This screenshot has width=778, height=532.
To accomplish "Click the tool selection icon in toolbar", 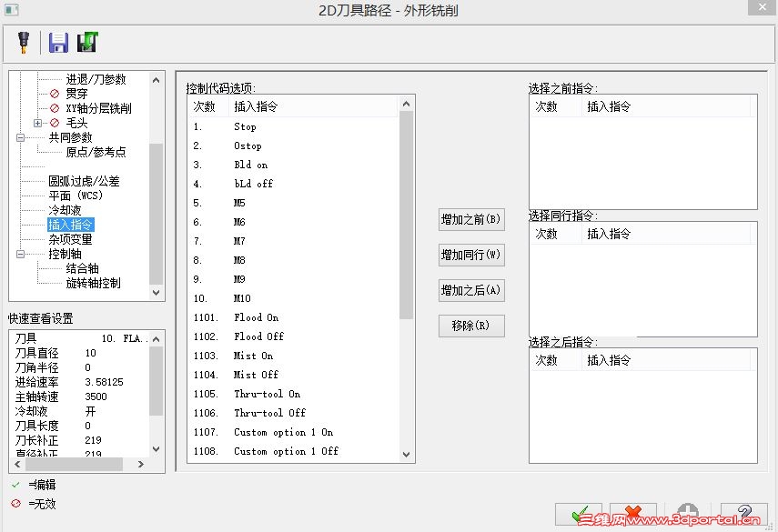I will point(24,43).
